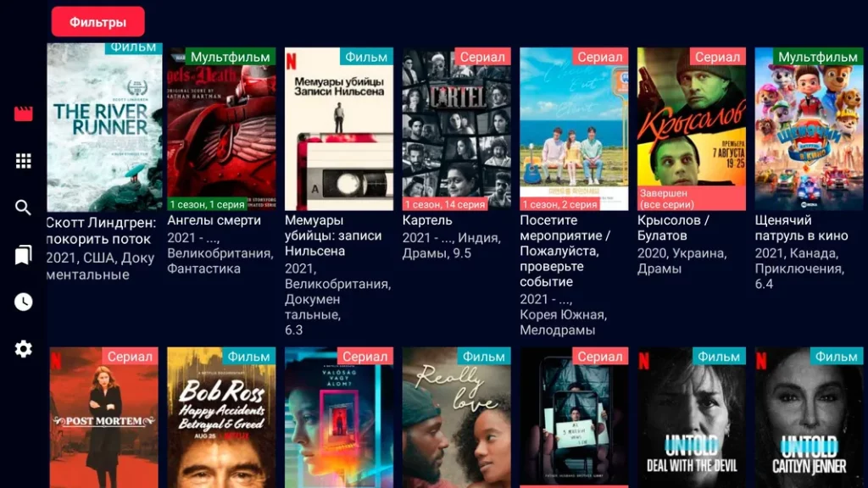868x488 pixels.
Task: Open the Фильтры filter button
Action: [98, 22]
